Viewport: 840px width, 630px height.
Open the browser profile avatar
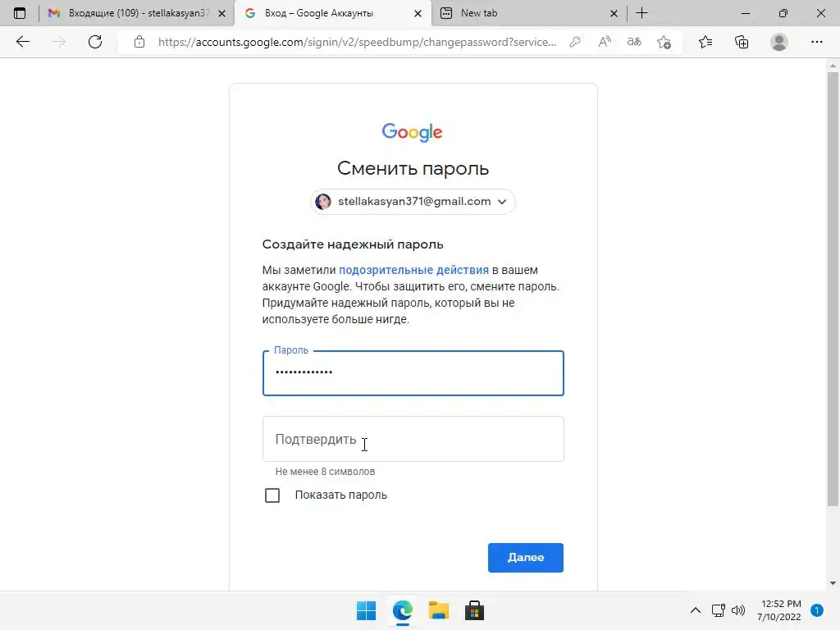(779, 42)
